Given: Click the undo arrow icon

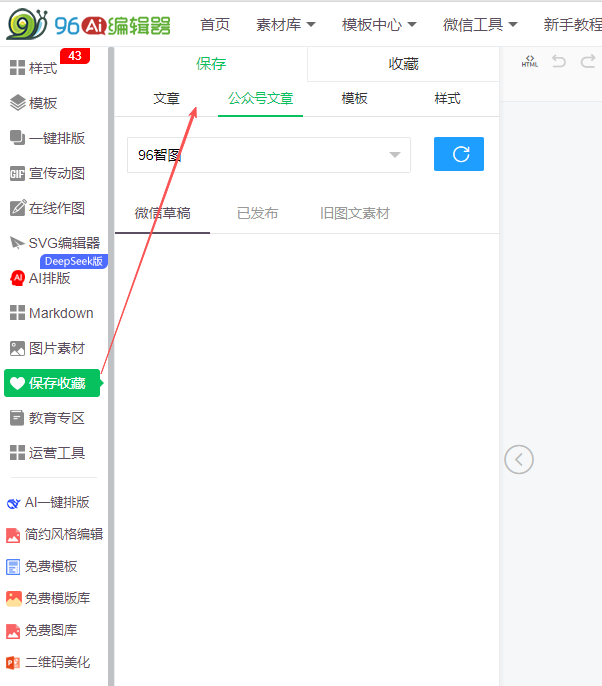Looking at the screenshot, I should pyautogui.click(x=559, y=62).
